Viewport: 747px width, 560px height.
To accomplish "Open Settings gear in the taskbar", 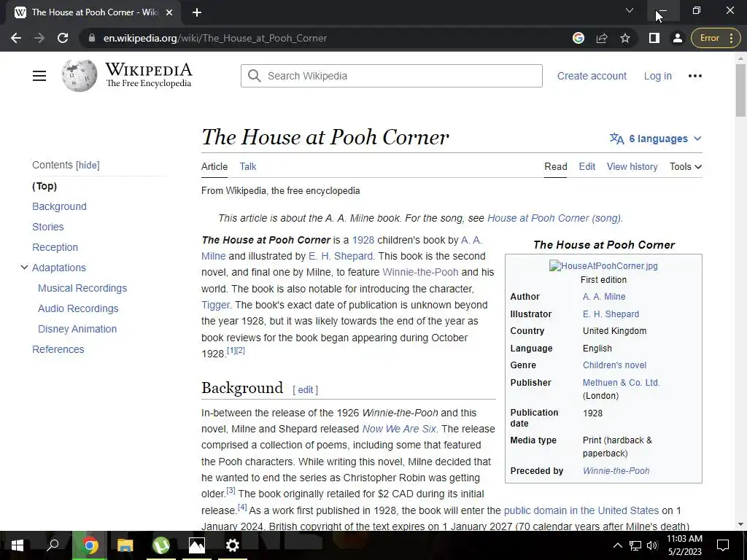I will pos(233,545).
